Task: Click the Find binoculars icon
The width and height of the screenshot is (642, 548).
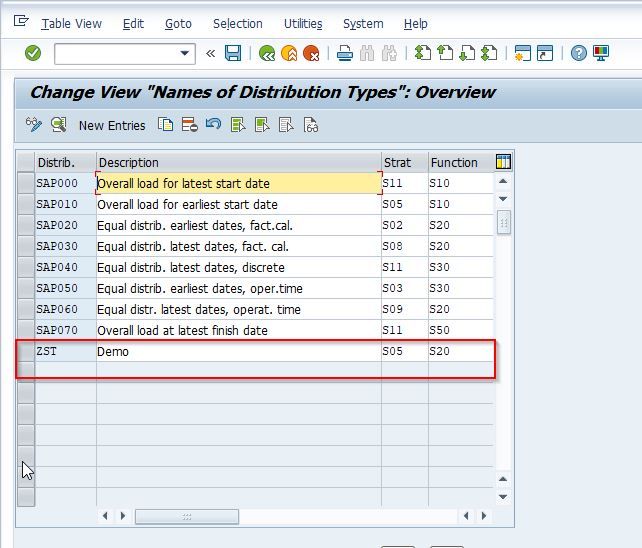Action: point(367,53)
